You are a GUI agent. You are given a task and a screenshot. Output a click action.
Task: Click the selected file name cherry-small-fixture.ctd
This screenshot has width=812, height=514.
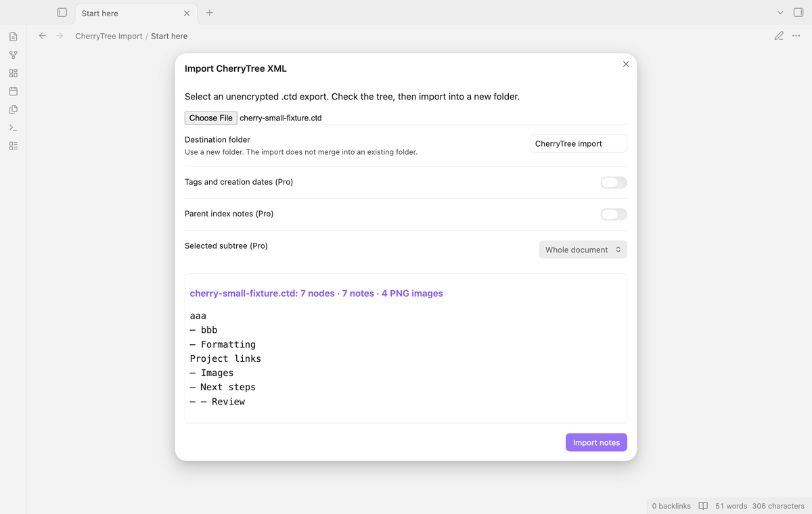click(x=281, y=118)
